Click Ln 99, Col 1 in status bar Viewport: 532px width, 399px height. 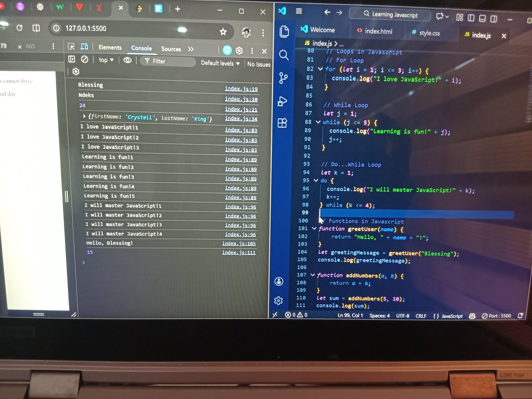tap(350, 315)
